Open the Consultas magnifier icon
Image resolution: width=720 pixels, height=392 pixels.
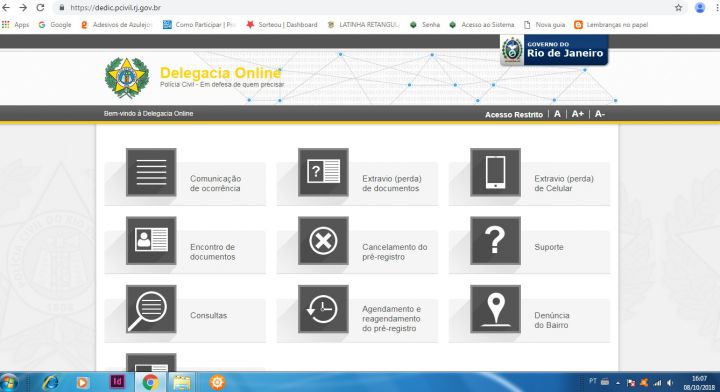click(x=151, y=309)
